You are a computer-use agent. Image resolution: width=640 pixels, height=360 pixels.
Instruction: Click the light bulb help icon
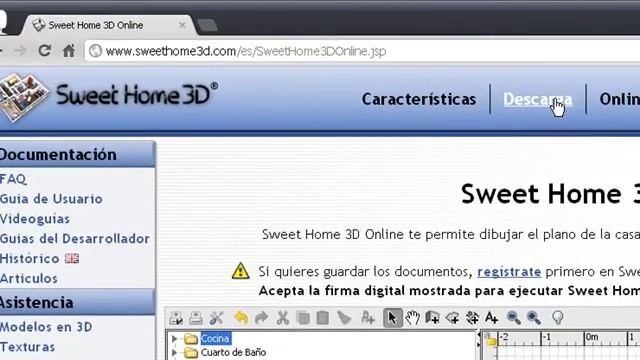tap(558, 318)
